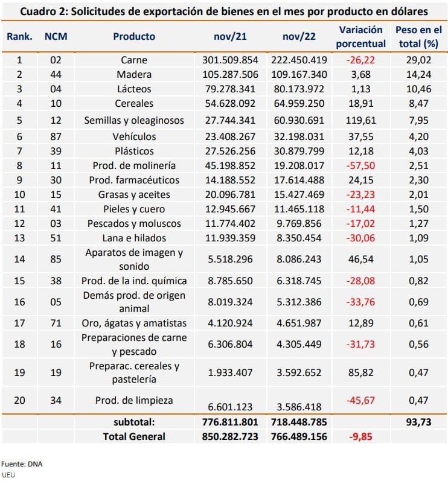Click the Aparatos de imagen y sonido cell
This screenshot has height=484, width=448.
[134, 260]
